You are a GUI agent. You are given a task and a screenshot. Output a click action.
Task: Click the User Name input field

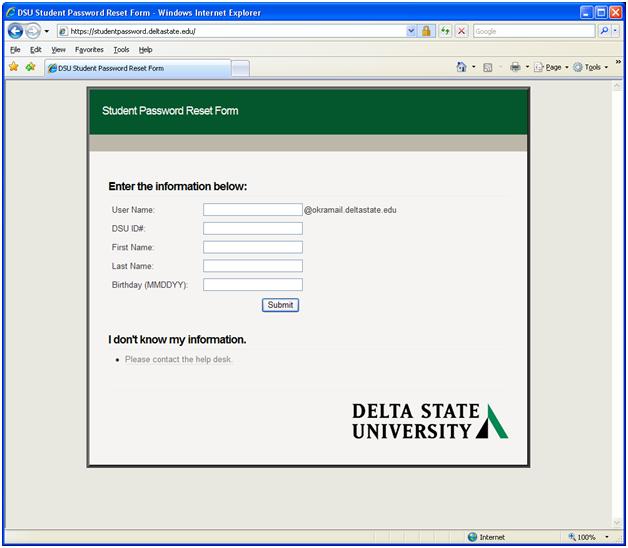(x=253, y=210)
